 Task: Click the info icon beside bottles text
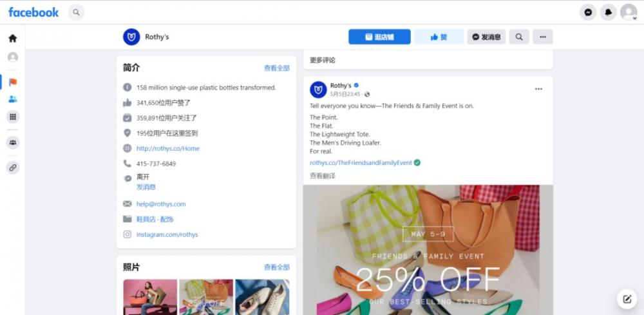[x=128, y=88]
